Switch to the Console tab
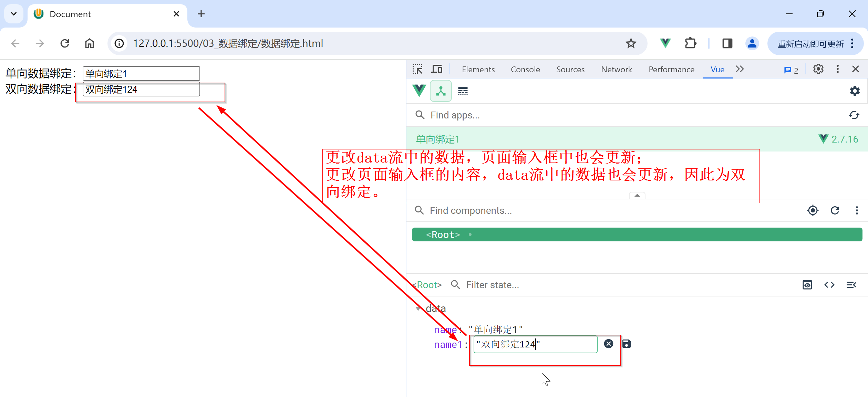868x397 pixels. pyautogui.click(x=525, y=70)
